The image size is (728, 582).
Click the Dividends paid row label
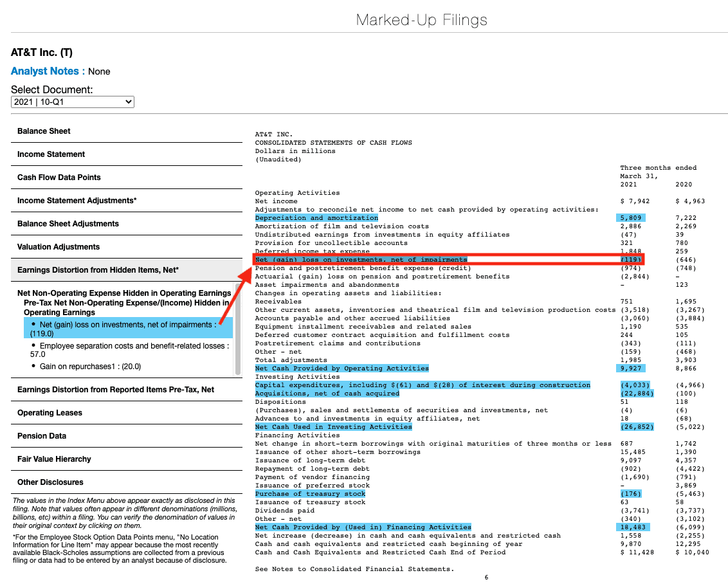point(285,510)
